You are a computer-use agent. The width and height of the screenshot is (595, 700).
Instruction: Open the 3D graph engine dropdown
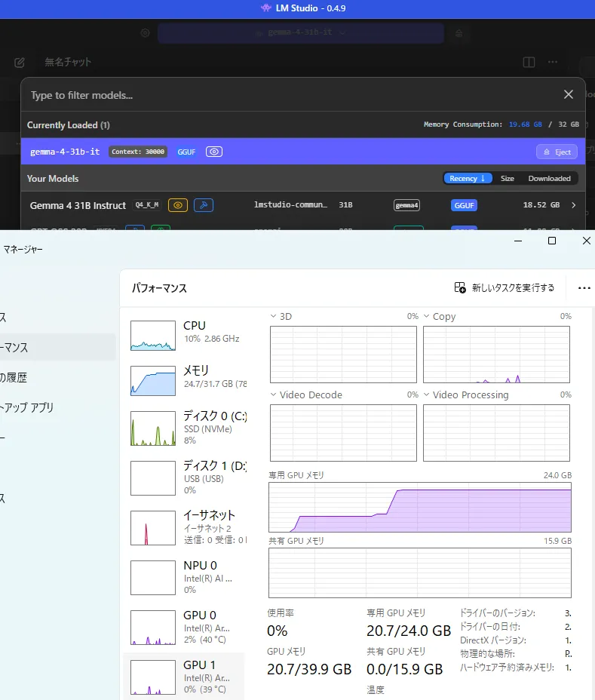[x=274, y=317]
